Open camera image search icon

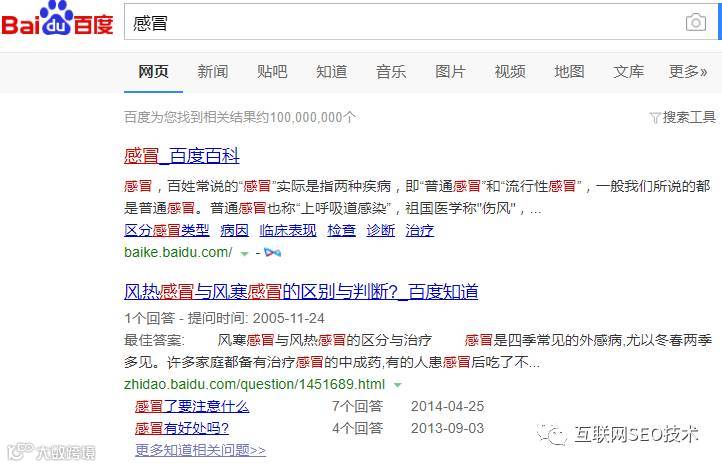[x=695, y=22]
